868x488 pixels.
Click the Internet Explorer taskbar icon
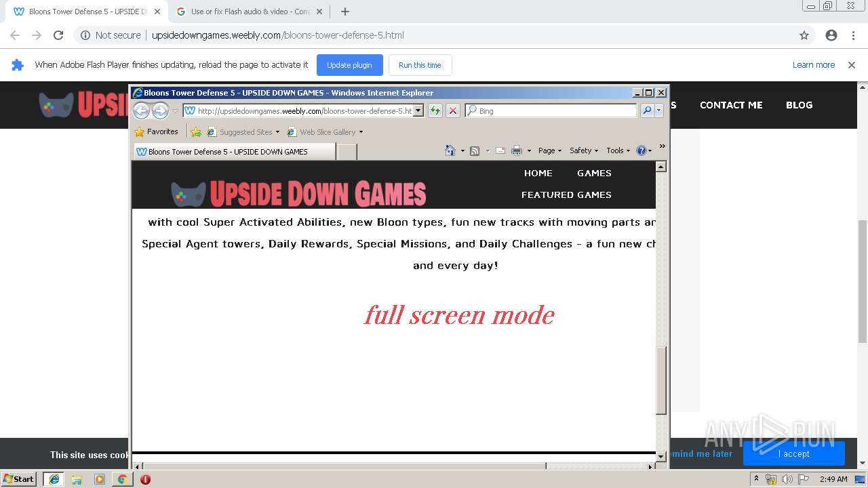pos(54,479)
